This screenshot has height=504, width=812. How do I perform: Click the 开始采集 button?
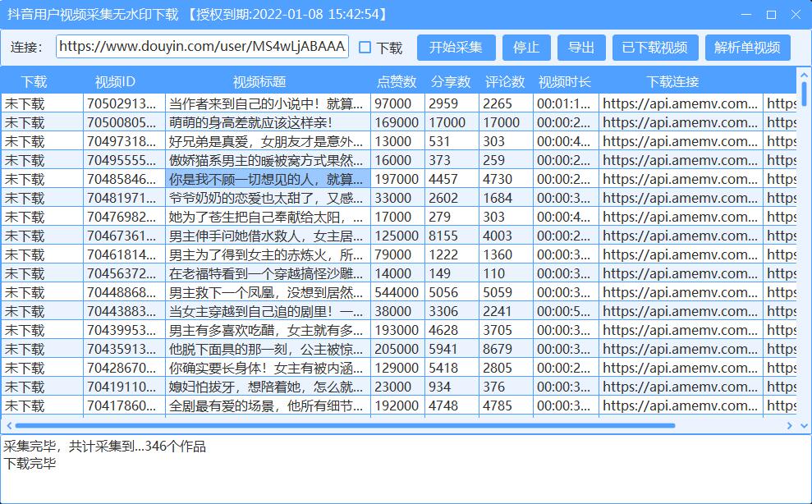(456, 48)
